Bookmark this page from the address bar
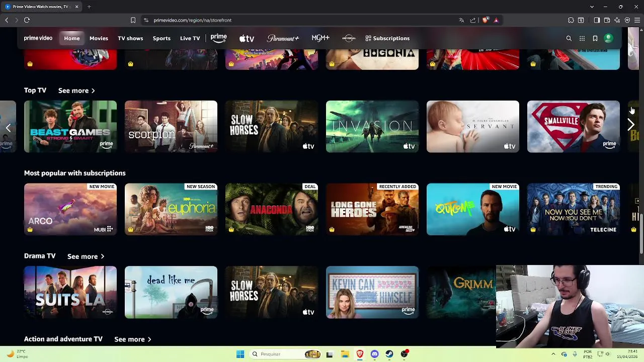 (133, 20)
